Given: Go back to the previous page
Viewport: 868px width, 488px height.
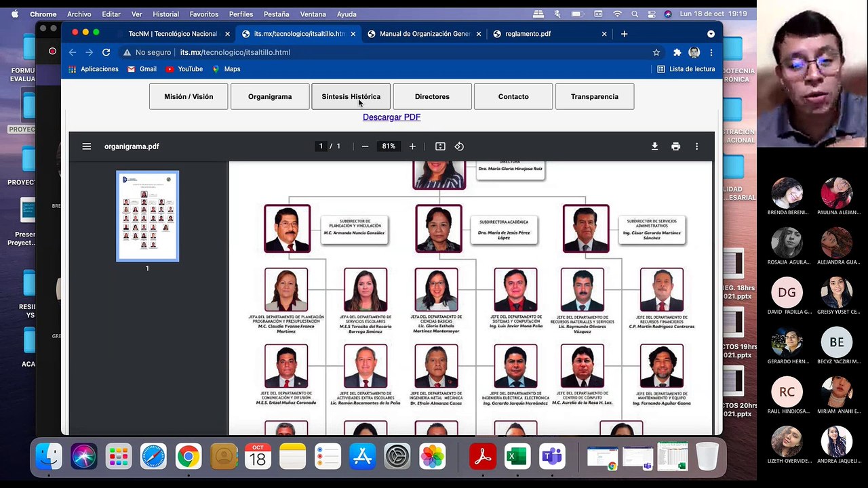Looking at the screenshot, I should pos(73,52).
